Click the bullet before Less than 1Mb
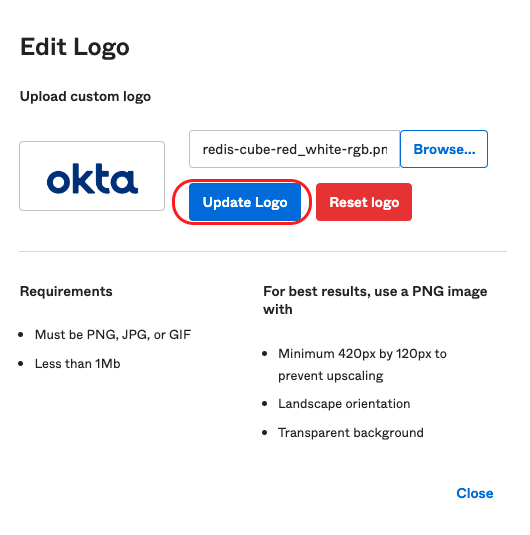530x535 pixels. click(x=21, y=364)
